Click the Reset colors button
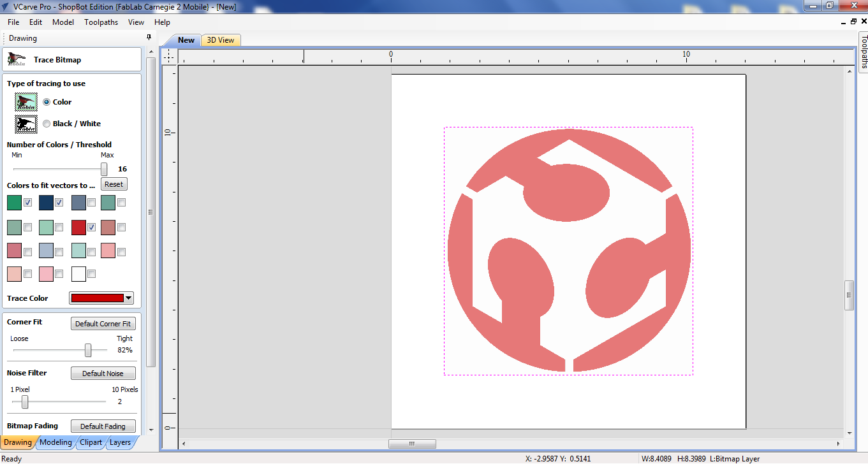 114,184
